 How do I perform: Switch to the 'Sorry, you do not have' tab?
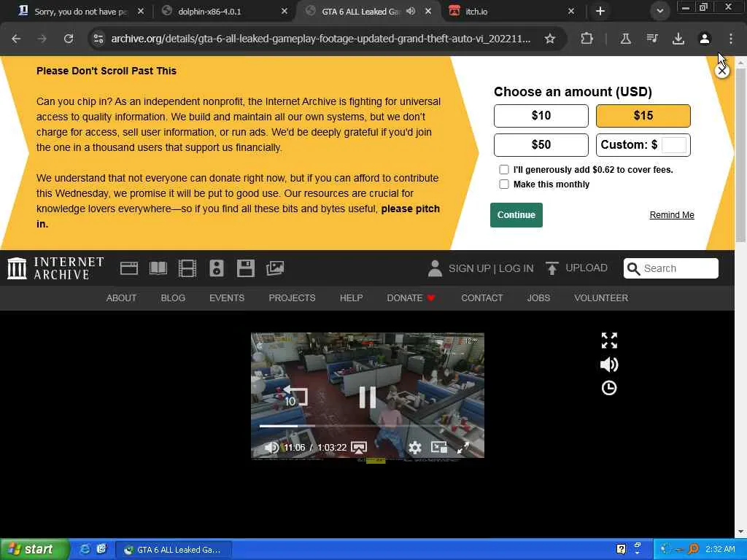tap(80, 11)
